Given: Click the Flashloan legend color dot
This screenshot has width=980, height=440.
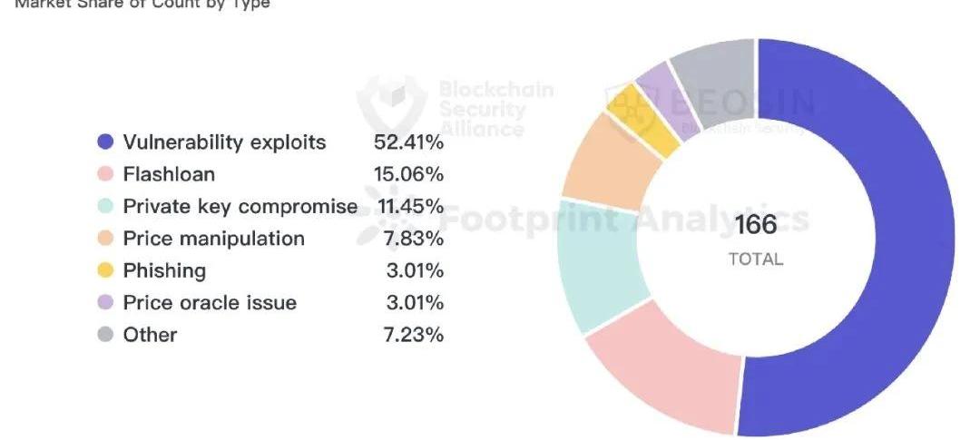Looking at the screenshot, I should [105, 174].
